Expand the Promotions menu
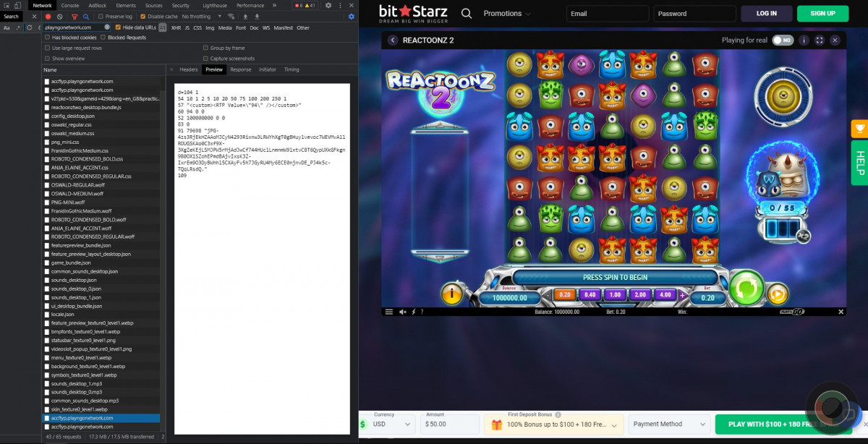This screenshot has width=868, height=444. point(506,13)
